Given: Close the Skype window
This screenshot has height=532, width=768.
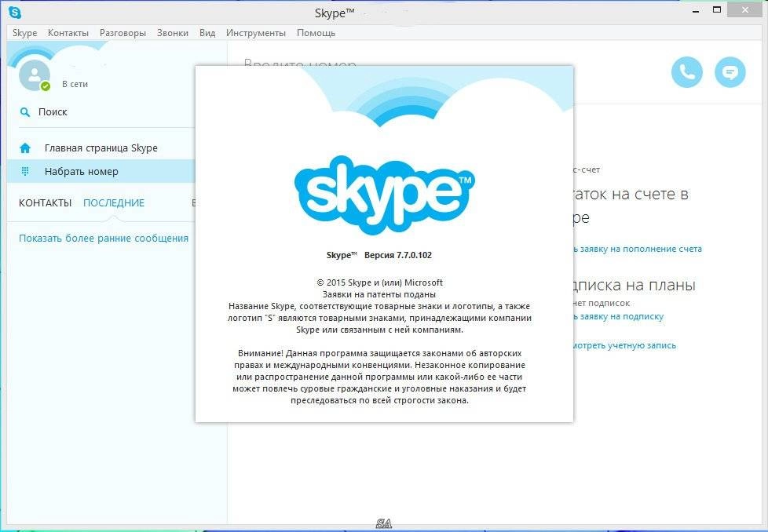Looking at the screenshot, I should pyautogui.click(x=744, y=9).
